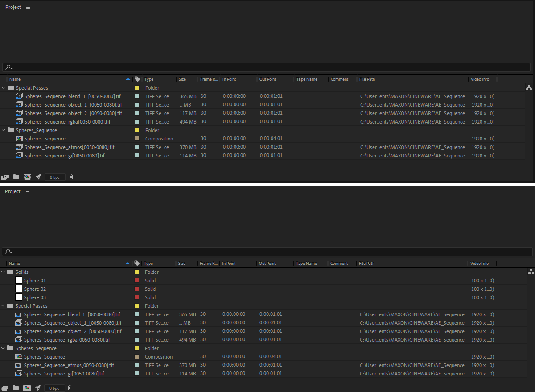Click search field in upper Project panel

(x=266, y=67)
